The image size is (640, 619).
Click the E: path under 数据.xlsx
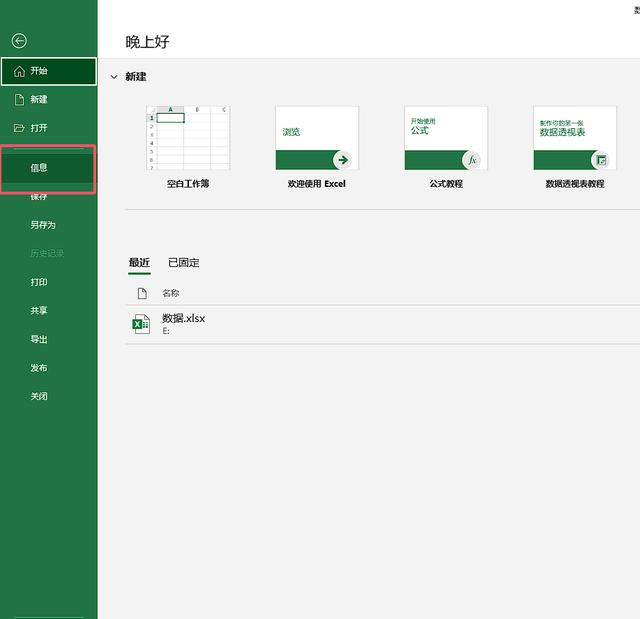click(166, 331)
